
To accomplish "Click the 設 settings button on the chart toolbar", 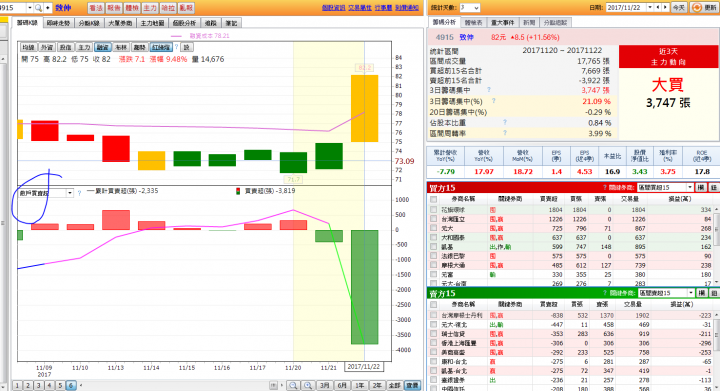I will point(186,47).
